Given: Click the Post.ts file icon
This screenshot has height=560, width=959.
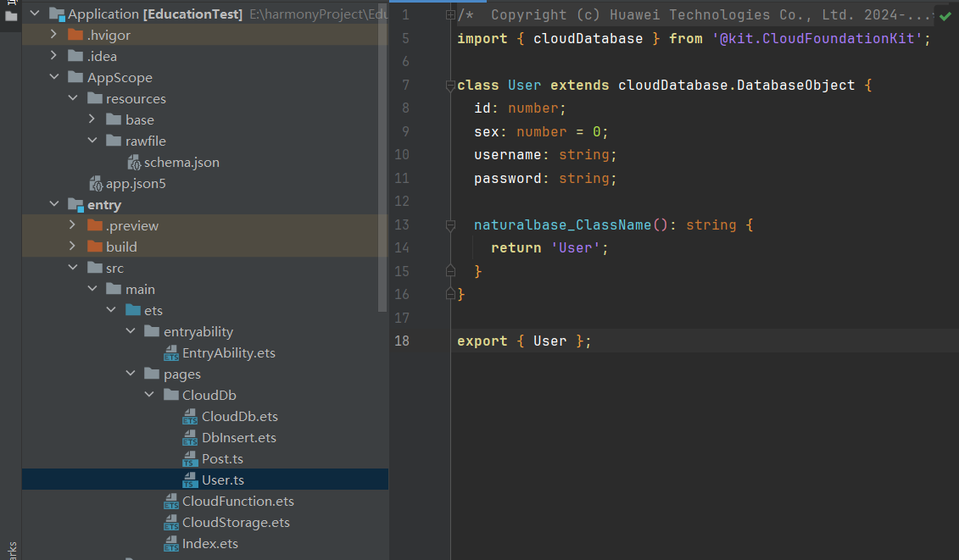Looking at the screenshot, I should coord(190,458).
